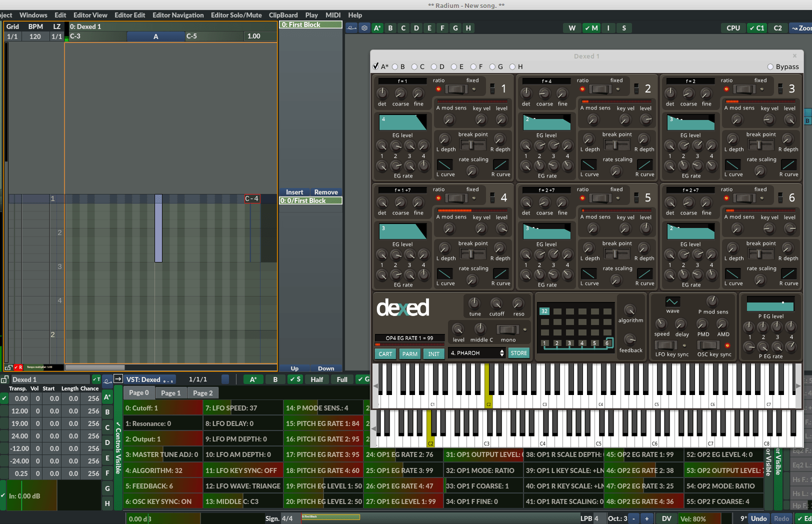This screenshot has height=524, width=812.
Task: Click the LFO speed knob
Action: coord(661,323)
